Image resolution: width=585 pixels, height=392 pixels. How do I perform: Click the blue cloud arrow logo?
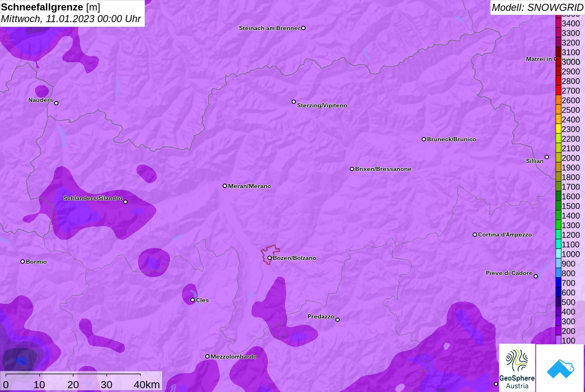click(560, 369)
